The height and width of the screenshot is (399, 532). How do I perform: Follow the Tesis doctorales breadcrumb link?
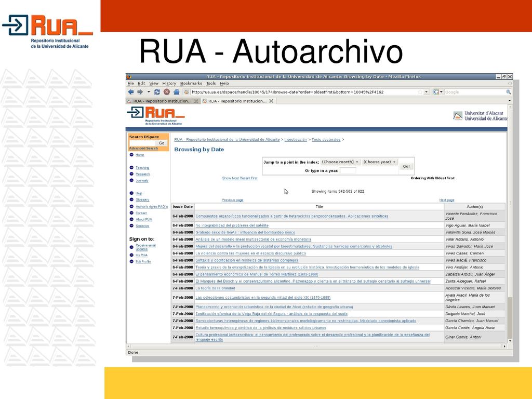[326, 140]
